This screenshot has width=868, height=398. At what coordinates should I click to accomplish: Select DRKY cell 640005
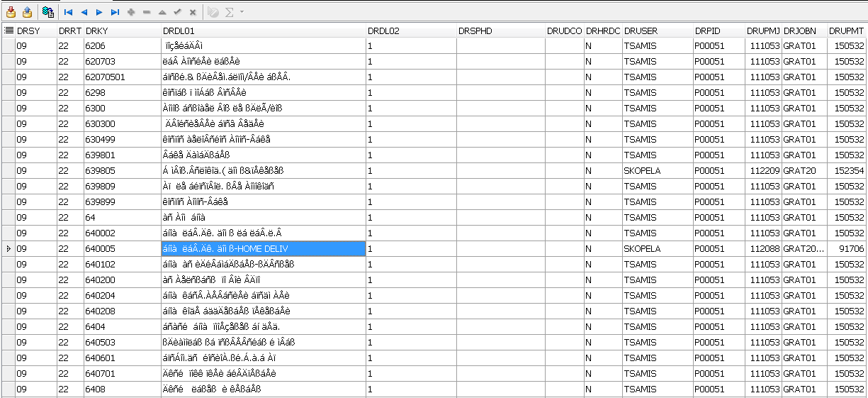[x=122, y=249]
